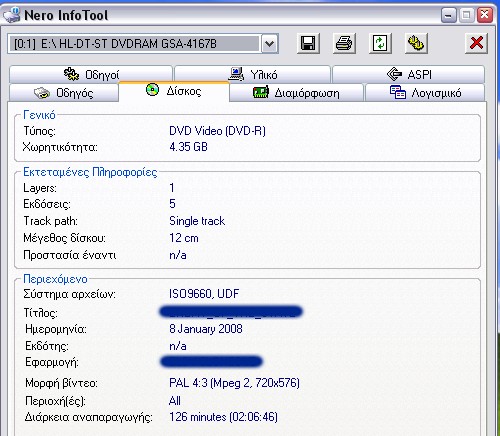This screenshot has height=436, width=500.
Task: Click the capacity value 4.35 GB
Action: point(188,147)
